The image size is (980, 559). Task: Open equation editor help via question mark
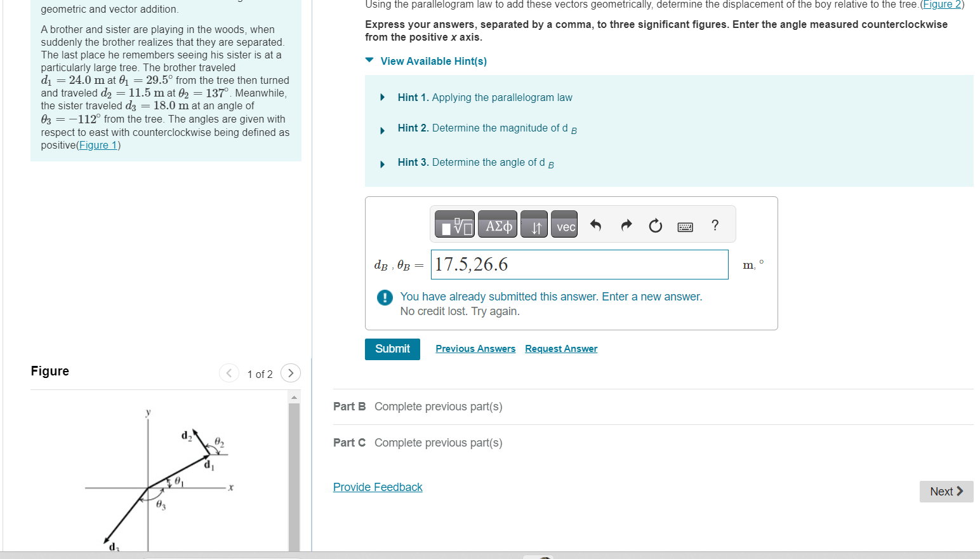(715, 225)
